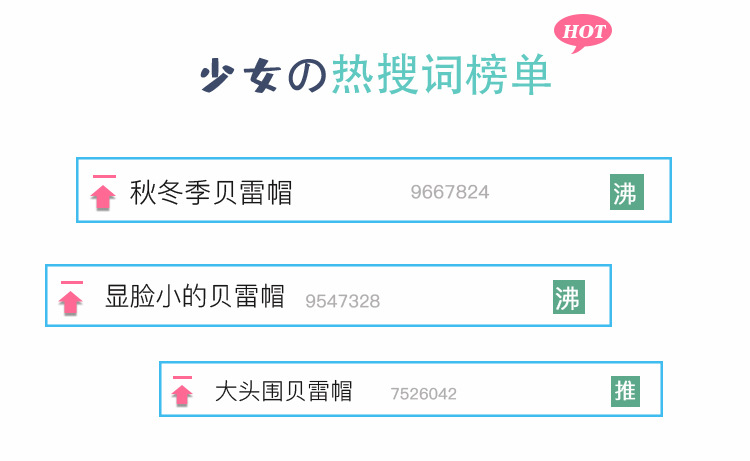Open the 显脸小的贝雷帽 search term
The image size is (750, 461).
(x=195, y=296)
